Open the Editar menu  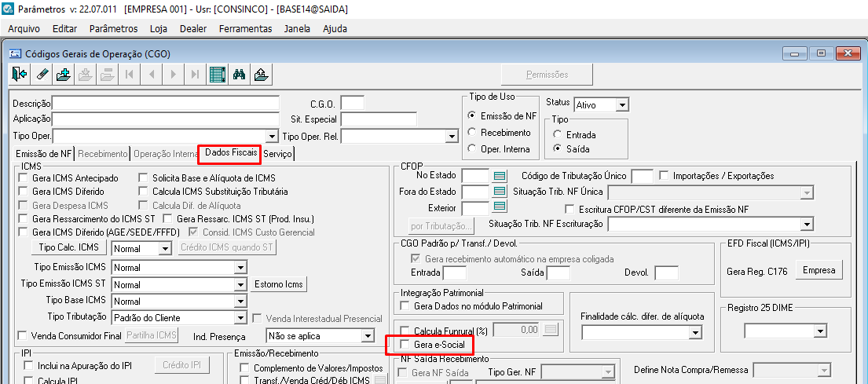[x=64, y=29]
